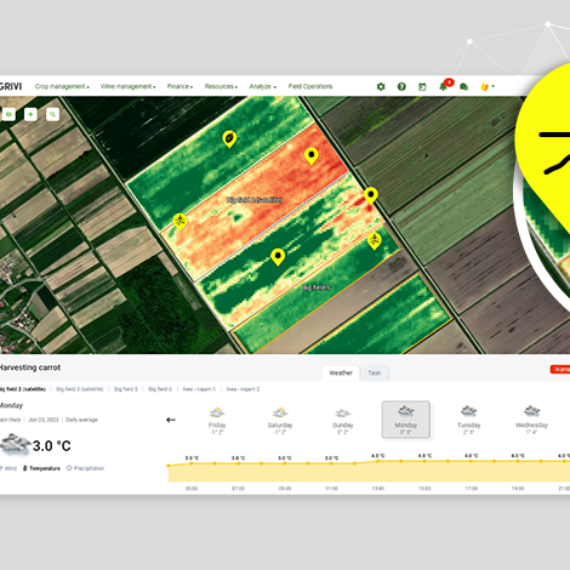Expand the Finance dropdown menu
Viewport: 570px width, 570px height.
[180, 87]
